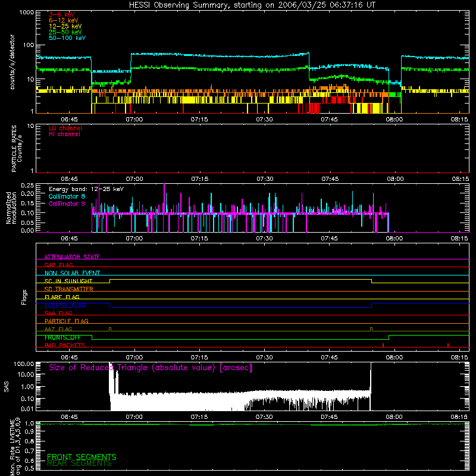Click the REAR SEGMENTS legend label
476x476 pixels.
pos(79,464)
